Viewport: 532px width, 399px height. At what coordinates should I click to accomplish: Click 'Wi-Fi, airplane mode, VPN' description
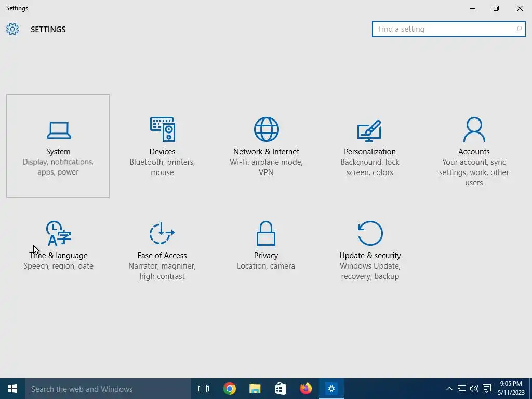tap(266, 167)
